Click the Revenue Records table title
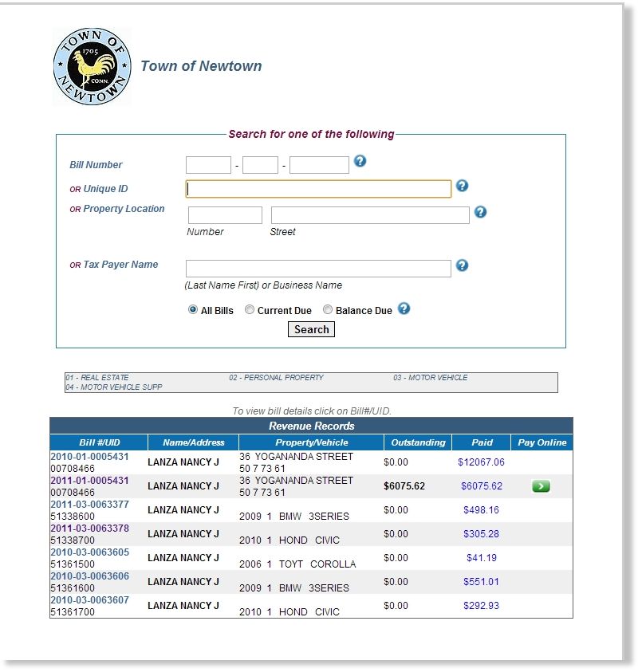Screen dimensions: 638x672 pyautogui.click(x=312, y=426)
